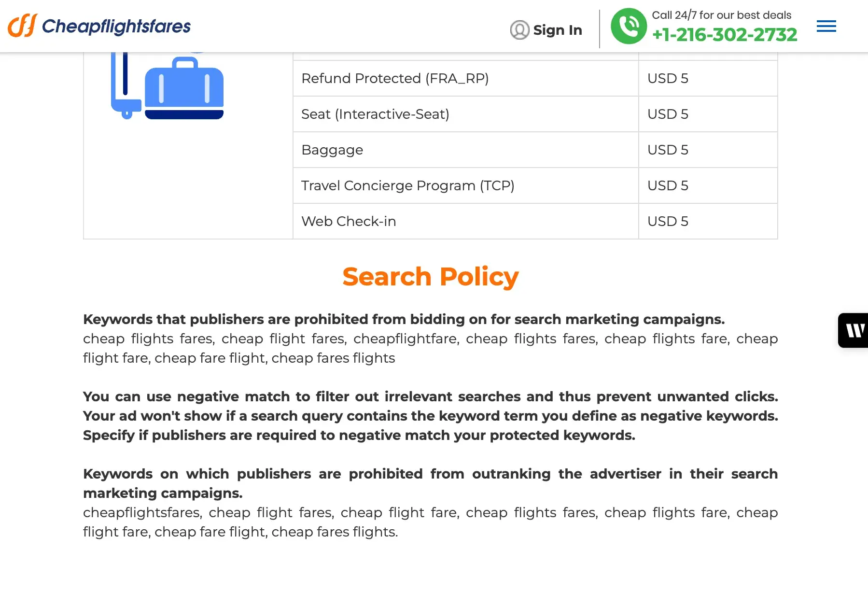Select the user avatar icon beside Sign In
Screen dimensions: 868x593
point(518,30)
